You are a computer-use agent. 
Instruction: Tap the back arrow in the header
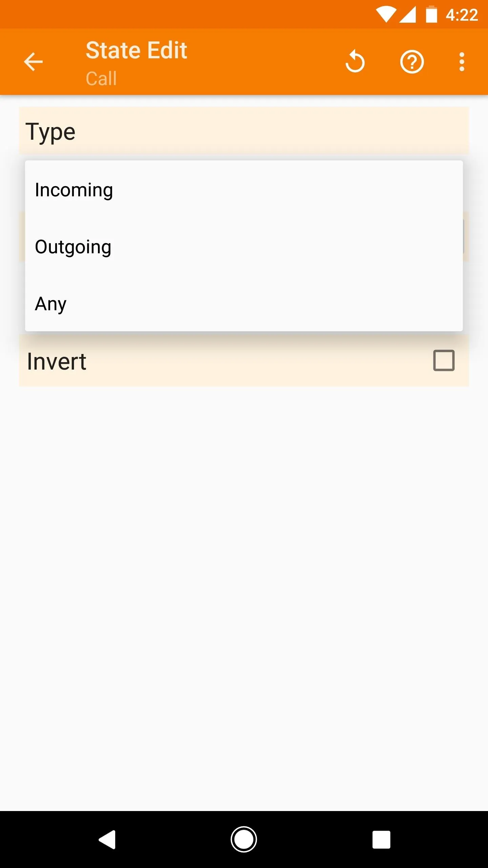pyautogui.click(x=33, y=62)
